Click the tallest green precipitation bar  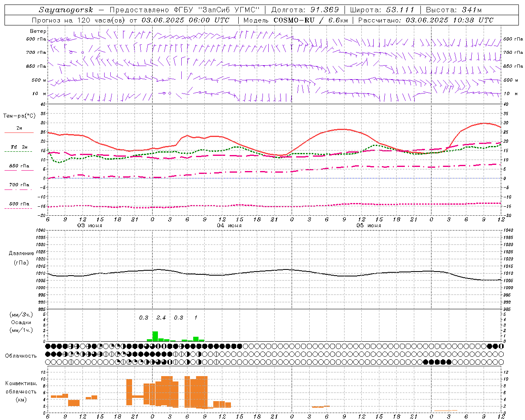tap(155, 336)
